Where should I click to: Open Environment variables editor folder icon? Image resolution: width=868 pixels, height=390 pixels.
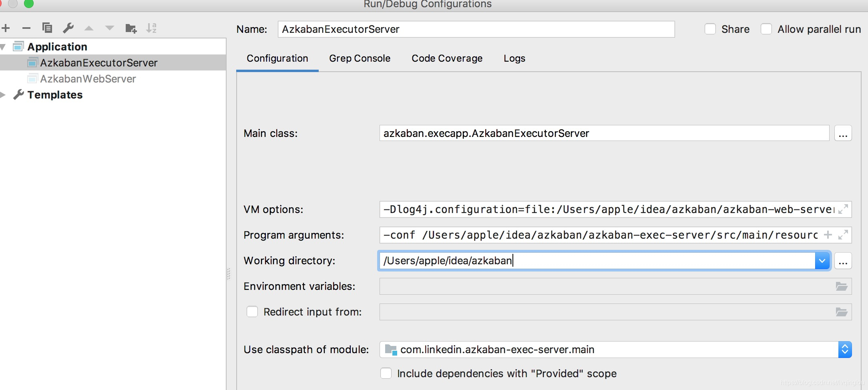(842, 286)
